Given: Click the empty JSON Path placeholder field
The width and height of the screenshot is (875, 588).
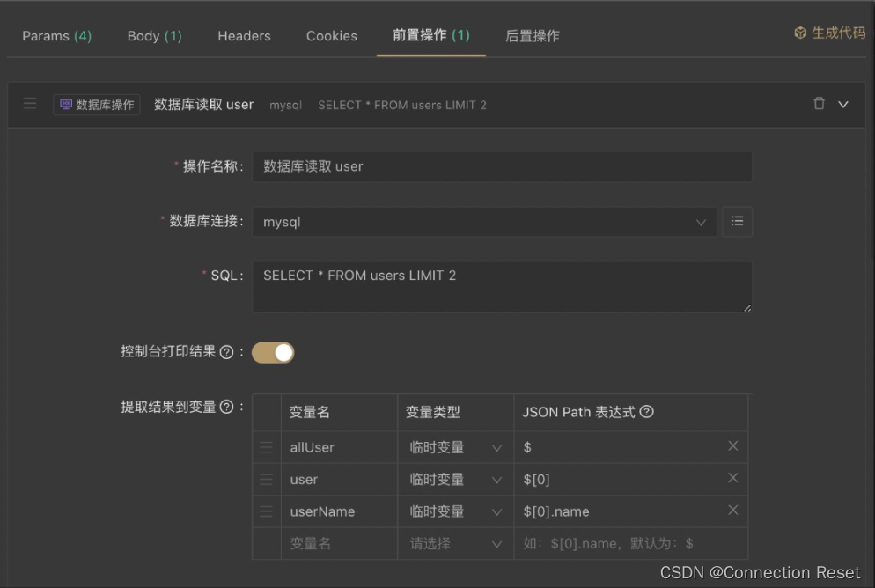Looking at the screenshot, I should click(630, 543).
